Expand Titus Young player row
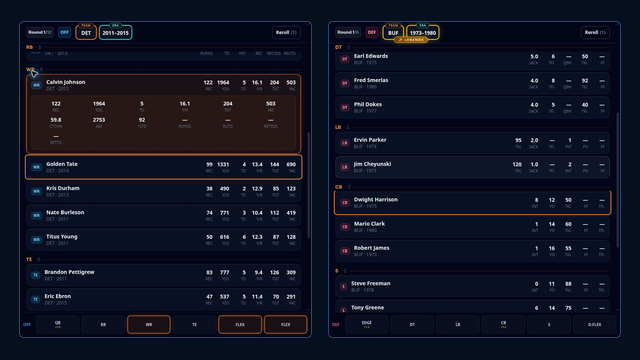The width and height of the screenshot is (640, 360). click(x=164, y=239)
